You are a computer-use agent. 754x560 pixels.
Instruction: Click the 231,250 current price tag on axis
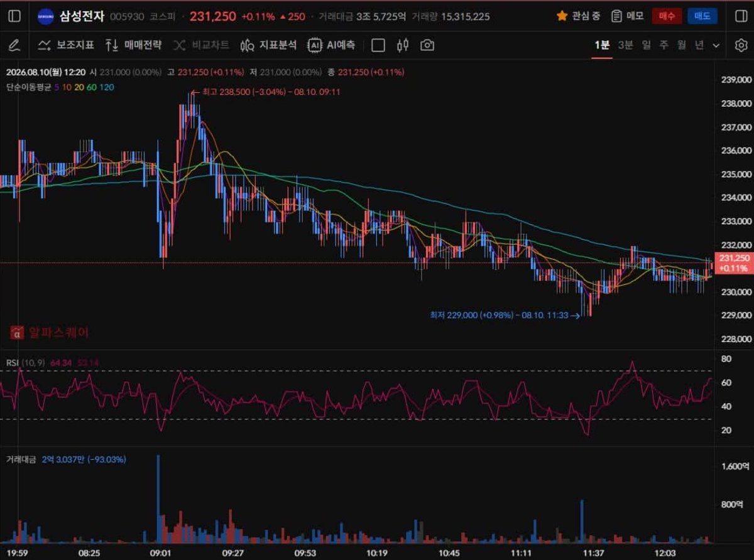pos(733,263)
